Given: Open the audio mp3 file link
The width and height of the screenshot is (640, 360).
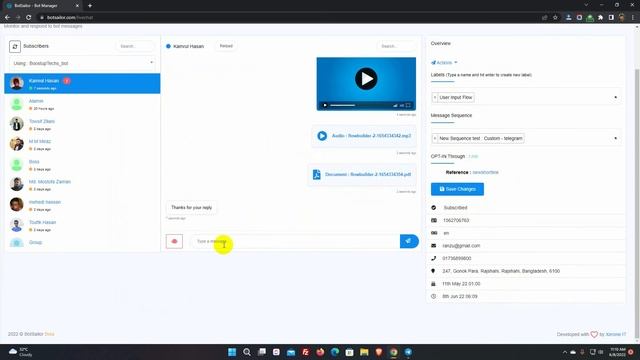Looking at the screenshot, I should click(x=371, y=136).
